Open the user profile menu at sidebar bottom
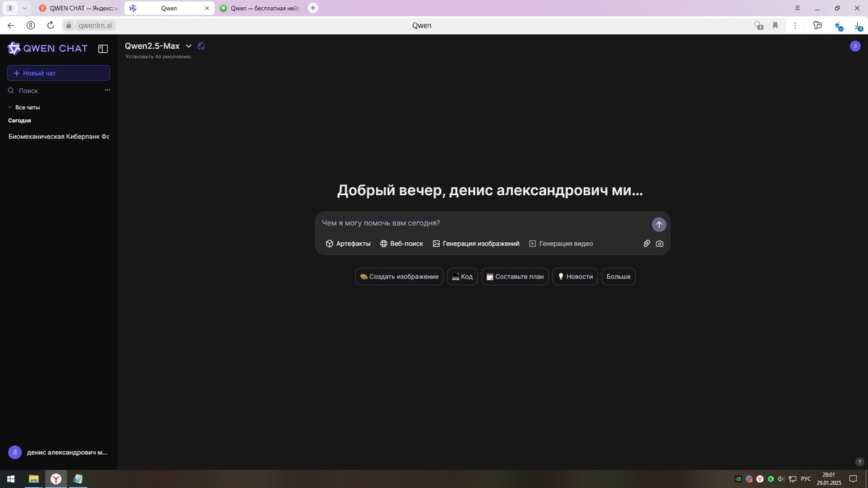 [59, 452]
